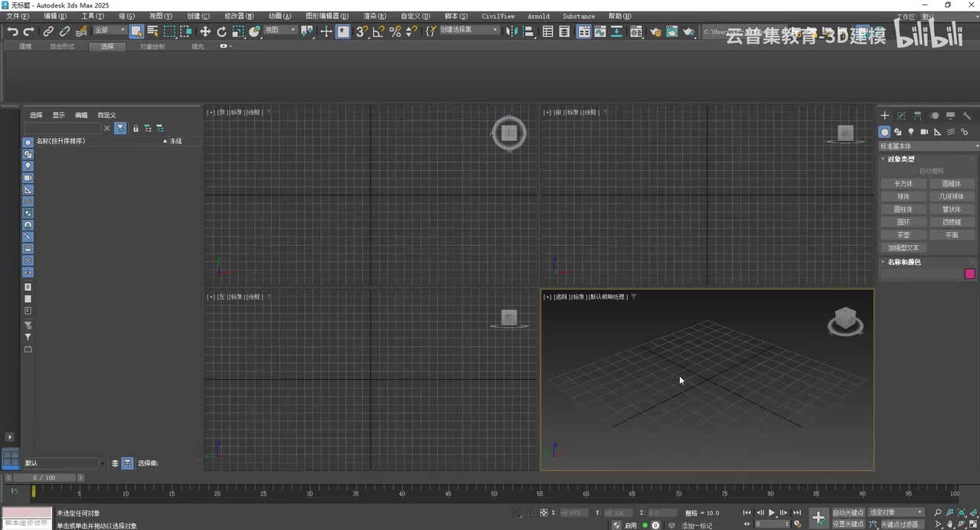
Task: Open the 渲染(R) menu
Action: click(374, 16)
